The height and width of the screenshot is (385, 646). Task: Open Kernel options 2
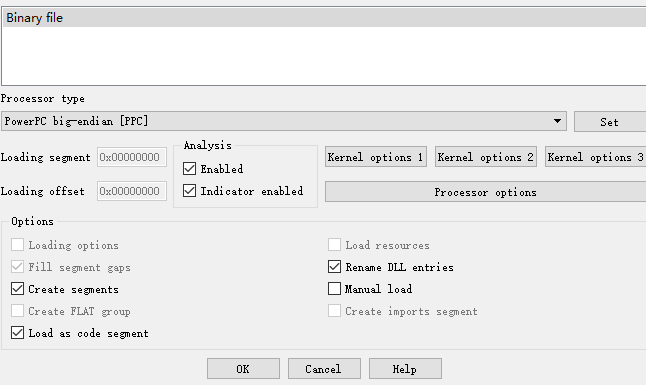486,157
